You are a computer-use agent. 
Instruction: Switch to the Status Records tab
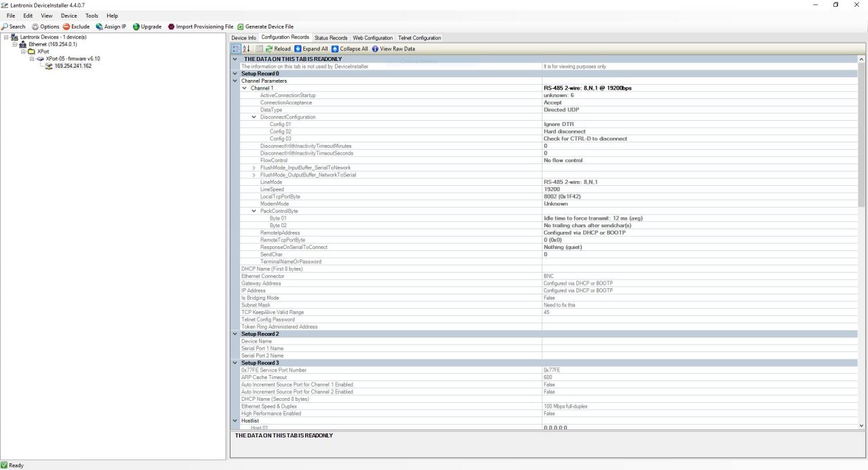[x=331, y=38]
